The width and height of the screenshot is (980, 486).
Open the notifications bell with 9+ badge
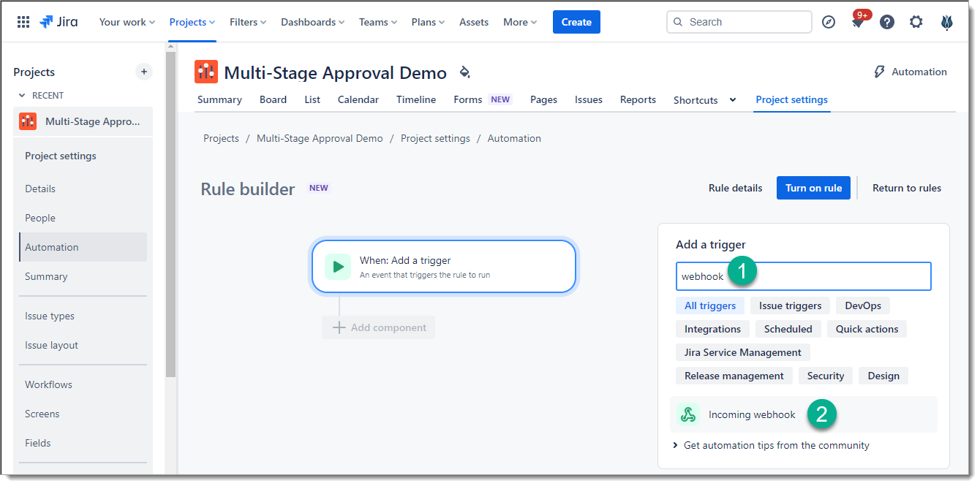(858, 23)
